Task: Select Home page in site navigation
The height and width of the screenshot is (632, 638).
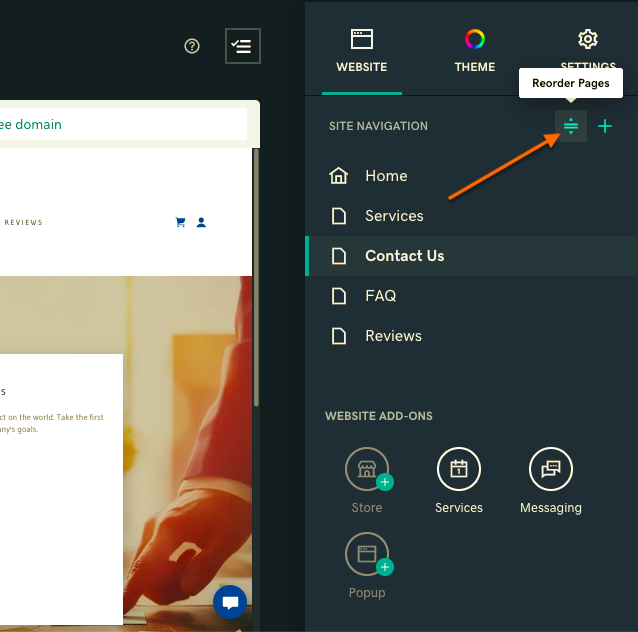Action: (x=386, y=176)
